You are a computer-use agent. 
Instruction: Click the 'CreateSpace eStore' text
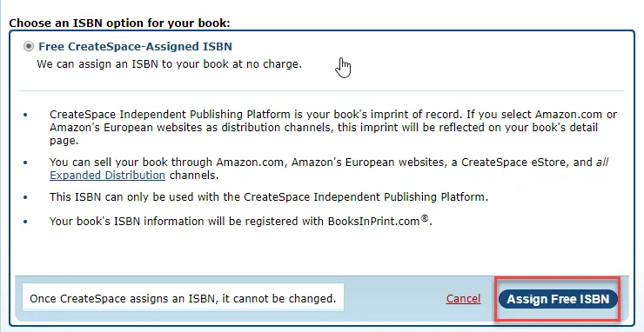(513, 163)
